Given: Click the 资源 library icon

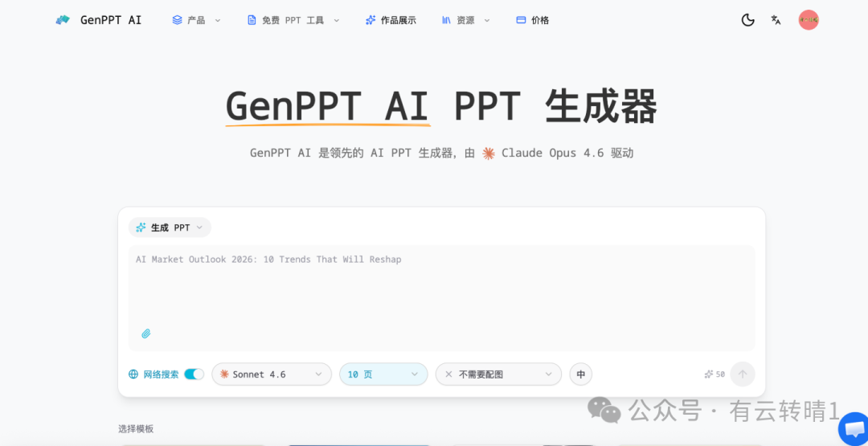Looking at the screenshot, I should coord(446,20).
